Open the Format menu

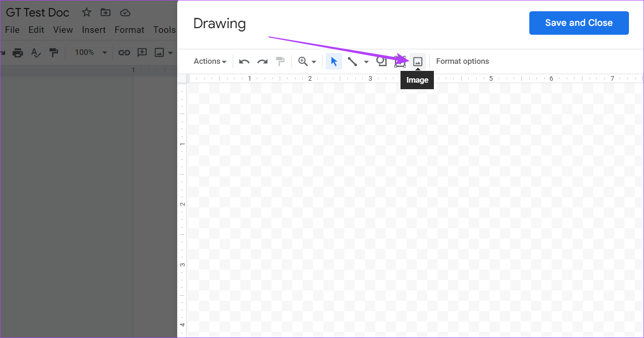[129, 30]
